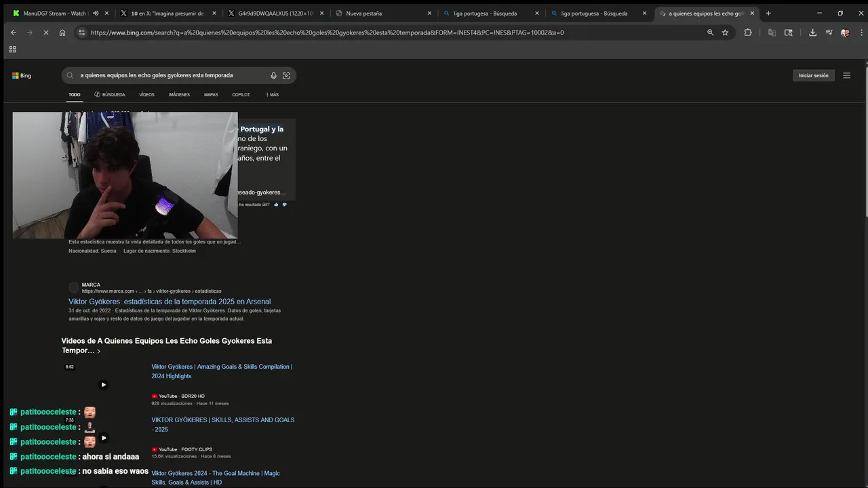Open the browser profile avatar
Screen dimensions: 868x488
coord(845,33)
